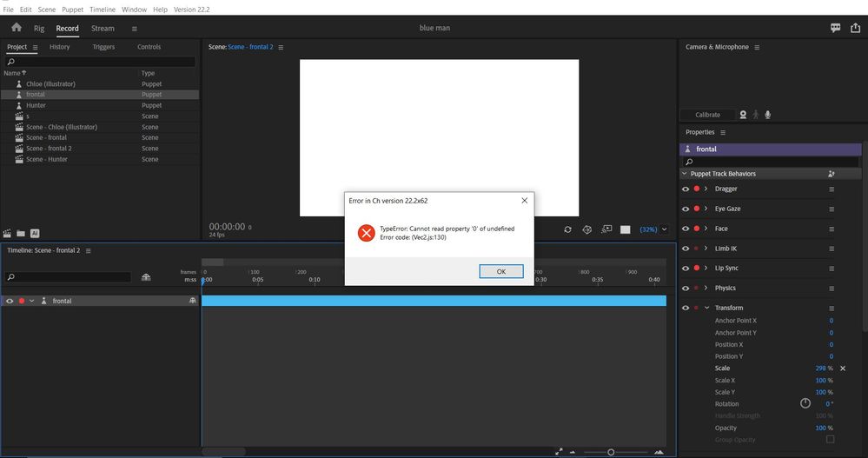Click the refresh scene icon
This screenshot has width=868, height=458.
pyautogui.click(x=567, y=229)
